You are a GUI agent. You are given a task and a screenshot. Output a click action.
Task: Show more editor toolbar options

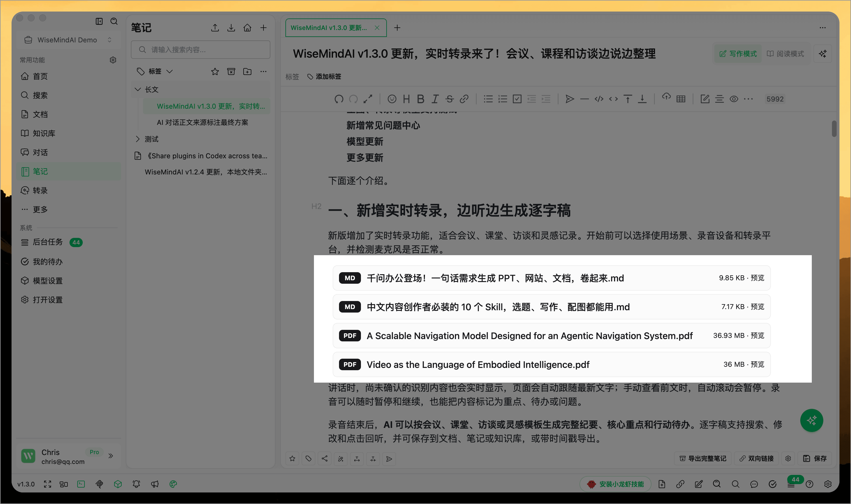(748, 99)
